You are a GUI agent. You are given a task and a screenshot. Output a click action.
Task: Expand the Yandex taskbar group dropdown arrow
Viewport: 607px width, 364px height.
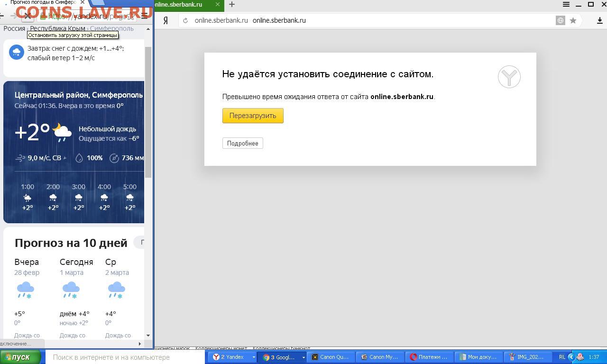tap(254, 357)
